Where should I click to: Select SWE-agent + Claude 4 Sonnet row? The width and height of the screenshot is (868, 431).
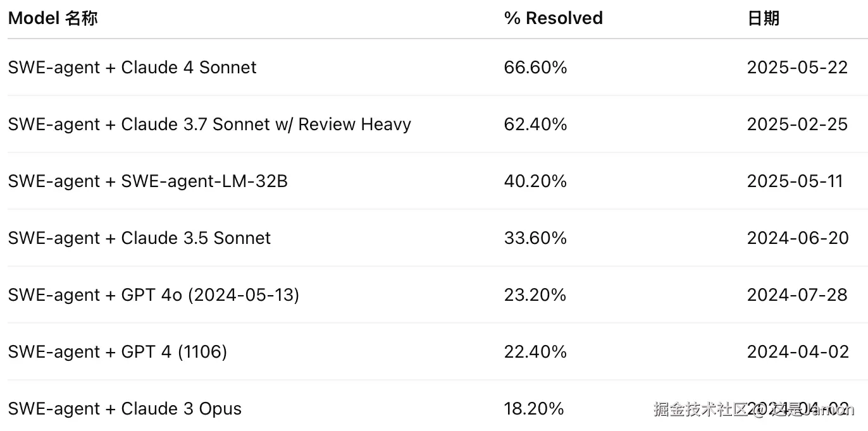132,68
